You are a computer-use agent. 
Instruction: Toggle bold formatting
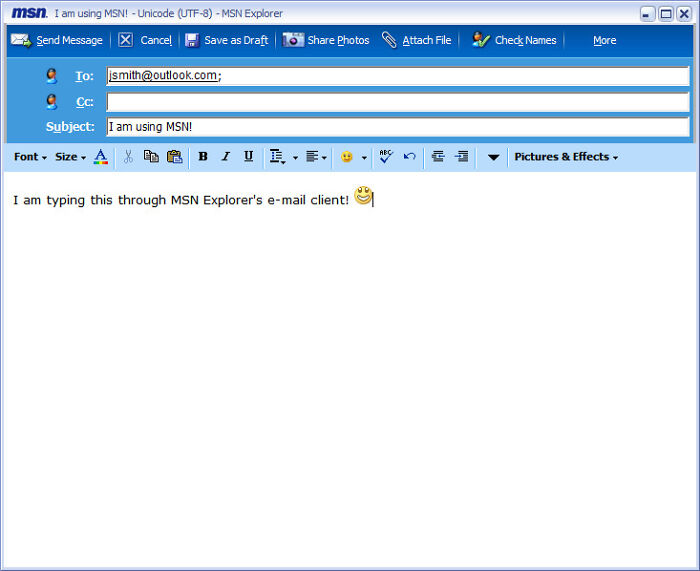(x=203, y=157)
